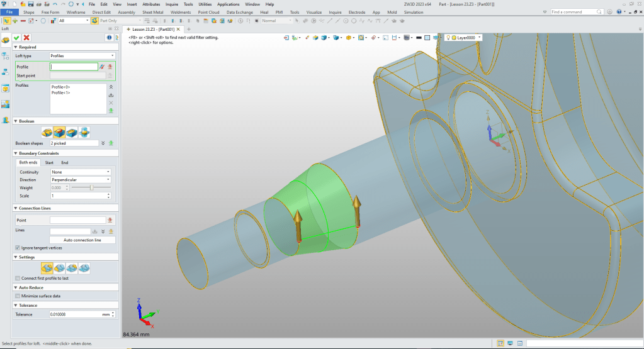
Task: Delete selected profile with the X icon
Action: 111,102
